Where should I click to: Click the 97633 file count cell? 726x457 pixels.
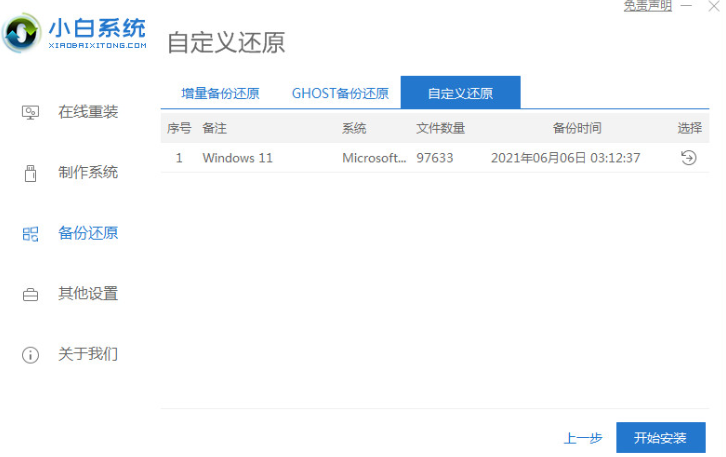coord(434,158)
